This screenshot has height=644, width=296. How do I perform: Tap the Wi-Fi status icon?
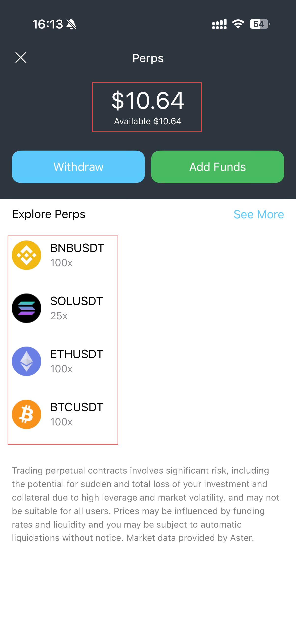pos(238,24)
